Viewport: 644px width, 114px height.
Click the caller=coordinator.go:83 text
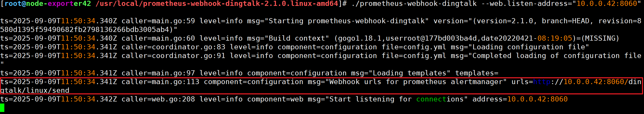coord(173,47)
